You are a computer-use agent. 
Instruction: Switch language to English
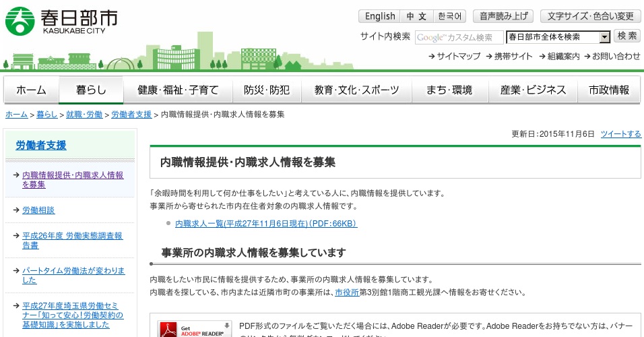coord(380,16)
